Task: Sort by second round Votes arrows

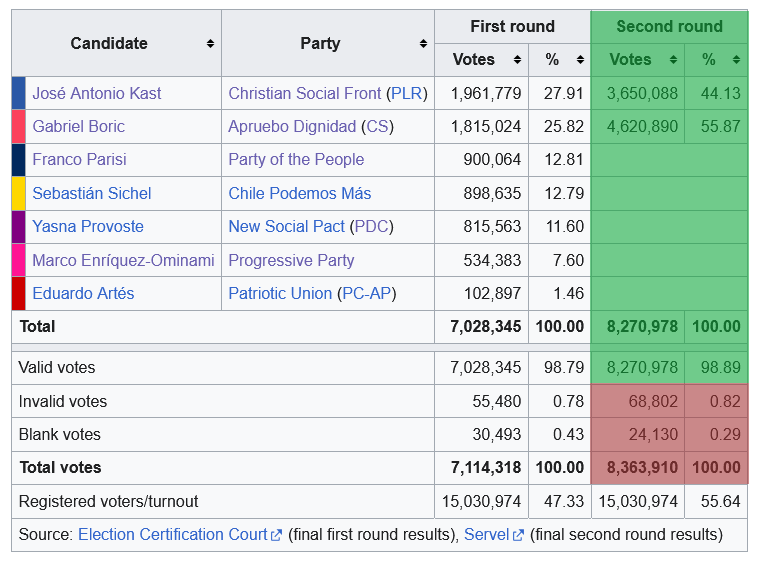Action: click(674, 60)
